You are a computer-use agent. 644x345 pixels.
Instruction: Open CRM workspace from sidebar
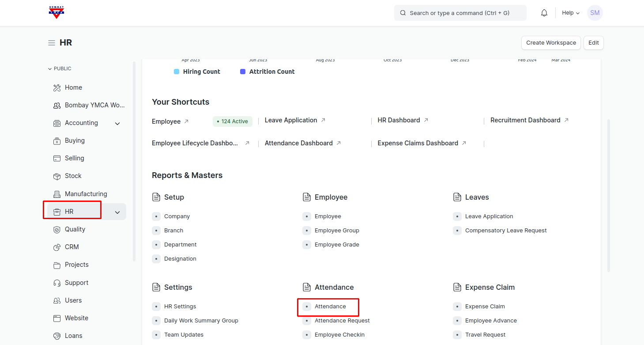72,247
